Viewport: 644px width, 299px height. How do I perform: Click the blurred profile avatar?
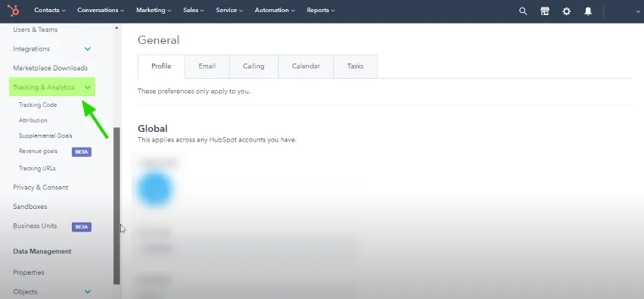[155, 188]
